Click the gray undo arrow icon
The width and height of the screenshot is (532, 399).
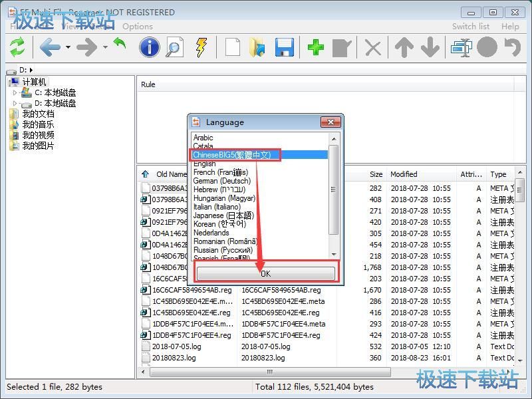[513, 47]
